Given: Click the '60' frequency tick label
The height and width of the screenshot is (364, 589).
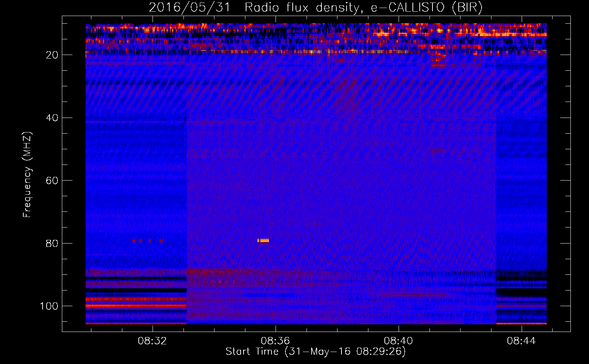Looking at the screenshot, I should coord(52,181).
